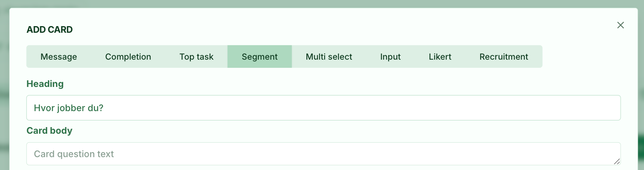Grab the Card body textarea resize handle
The width and height of the screenshot is (644, 170).
pyautogui.click(x=617, y=161)
